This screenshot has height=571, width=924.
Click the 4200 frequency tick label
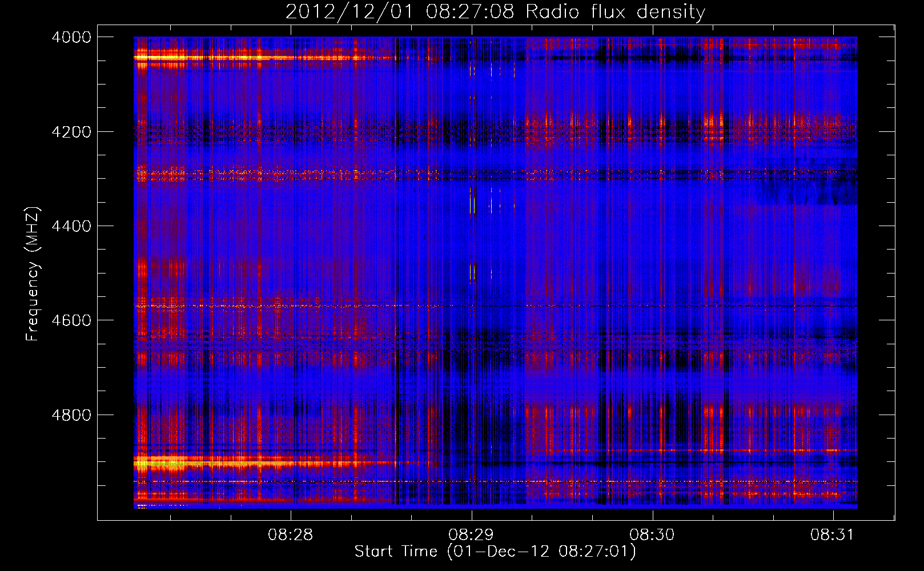(71, 132)
